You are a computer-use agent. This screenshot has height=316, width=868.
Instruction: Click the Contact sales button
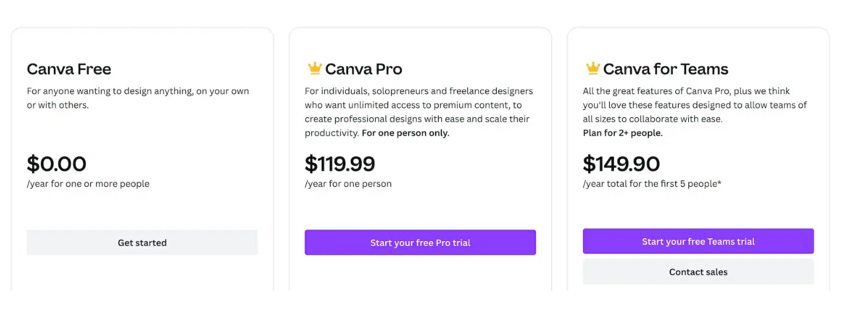click(698, 272)
